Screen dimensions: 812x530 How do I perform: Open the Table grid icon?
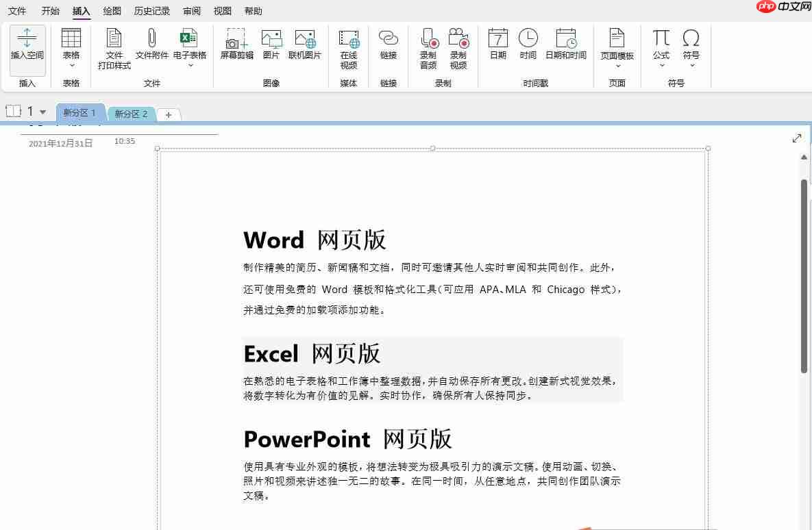coord(71,38)
